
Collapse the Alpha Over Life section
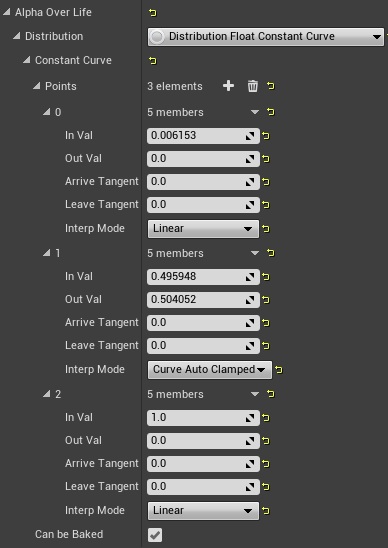[7, 12]
